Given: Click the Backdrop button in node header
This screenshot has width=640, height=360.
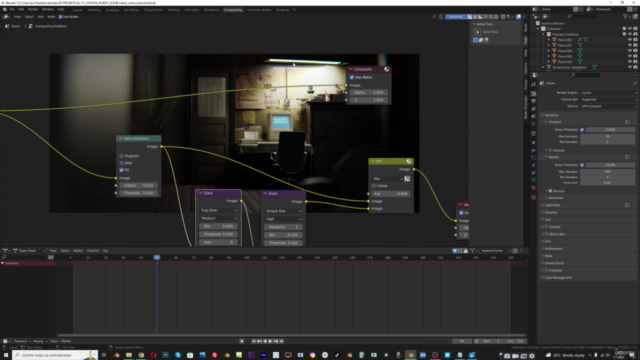Looking at the screenshot, I should pyautogui.click(x=456, y=17).
